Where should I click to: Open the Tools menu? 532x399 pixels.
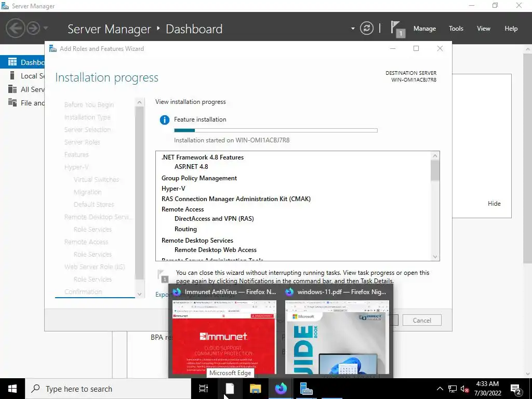click(x=456, y=29)
